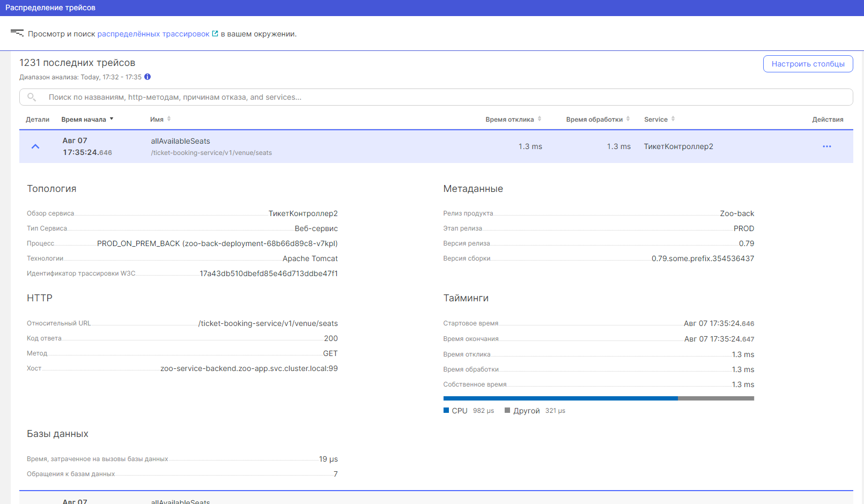Sort traces by Время обработки column
This screenshot has width=864, height=504.
click(x=594, y=120)
